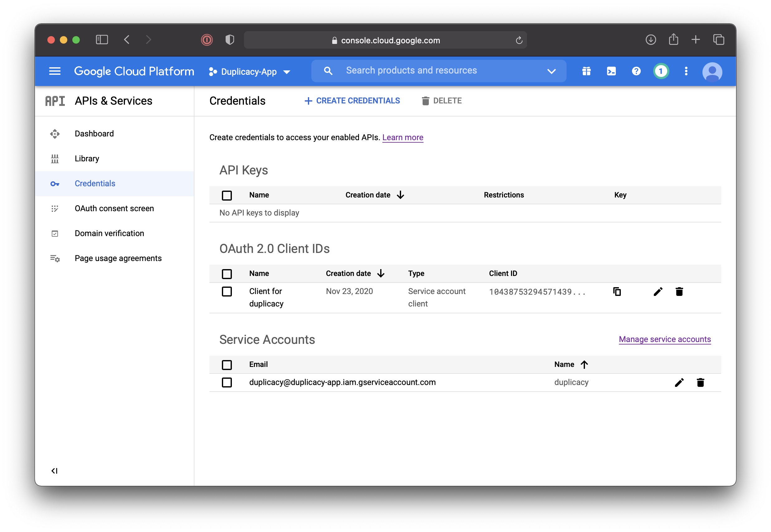Open the more options three-dot menu
Screen dimensions: 771x532
point(686,71)
